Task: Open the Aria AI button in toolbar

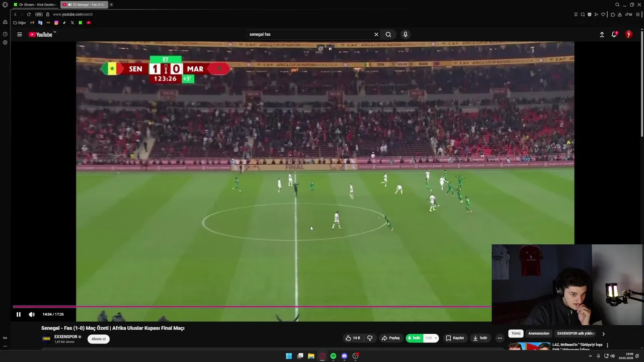Action: pyautogui.click(x=628, y=14)
